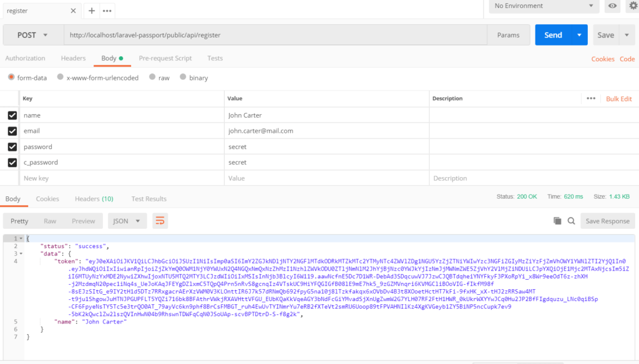
Task: Toggle line wrap icon in response toolbar
Action: pyautogui.click(x=160, y=221)
